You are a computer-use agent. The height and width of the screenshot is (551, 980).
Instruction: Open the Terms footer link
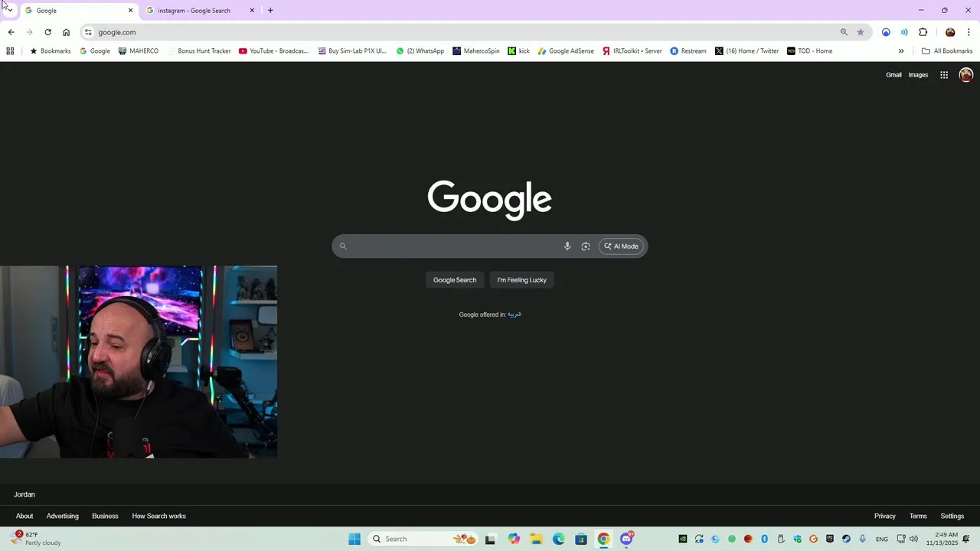click(918, 516)
